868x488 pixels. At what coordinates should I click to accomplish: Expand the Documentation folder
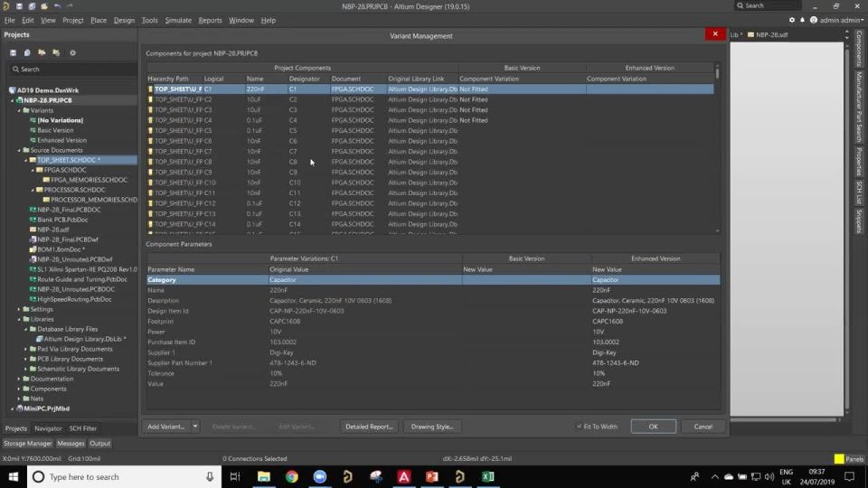pos(19,379)
